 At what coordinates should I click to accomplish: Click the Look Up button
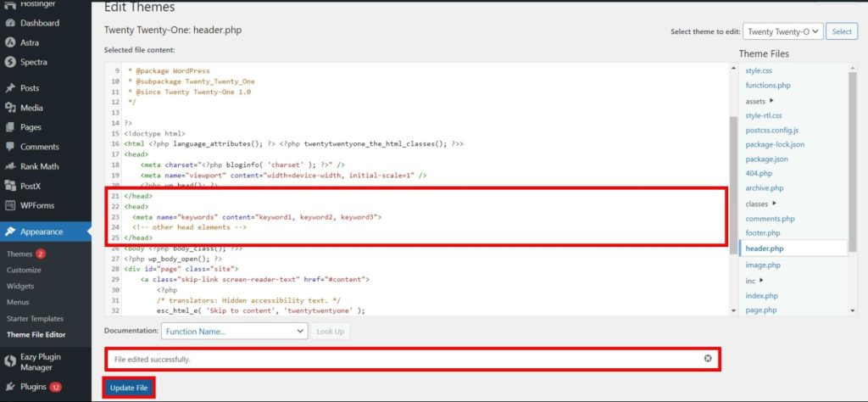[x=330, y=331]
